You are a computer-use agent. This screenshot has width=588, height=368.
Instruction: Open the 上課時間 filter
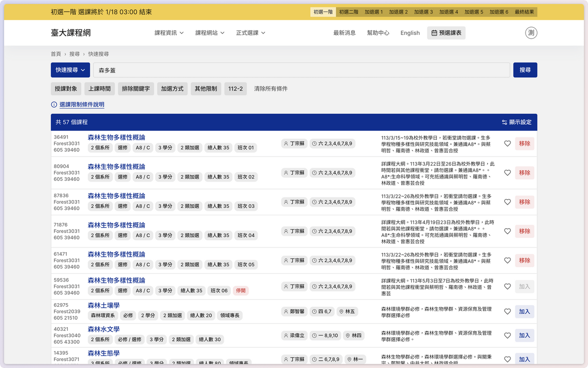tap(100, 89)
